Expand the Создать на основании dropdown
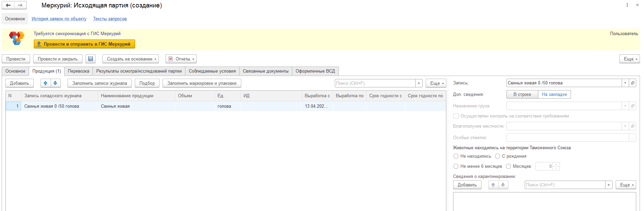Screen dimensions: 644x211 tap(130, 59)
